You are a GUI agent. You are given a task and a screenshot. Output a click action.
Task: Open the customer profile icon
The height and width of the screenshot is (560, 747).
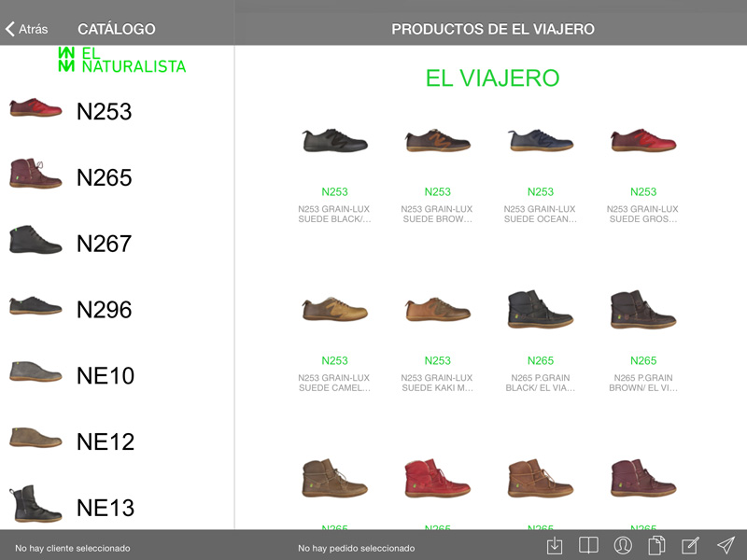[623, 545]
